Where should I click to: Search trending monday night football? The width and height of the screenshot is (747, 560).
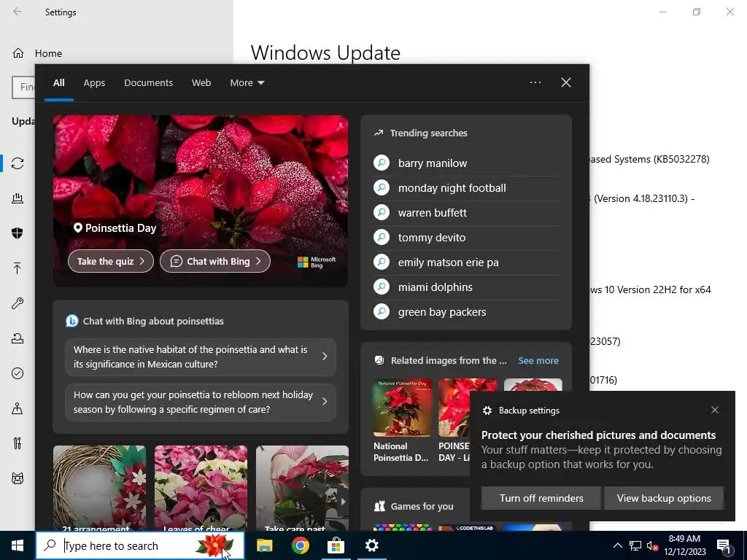466,188
